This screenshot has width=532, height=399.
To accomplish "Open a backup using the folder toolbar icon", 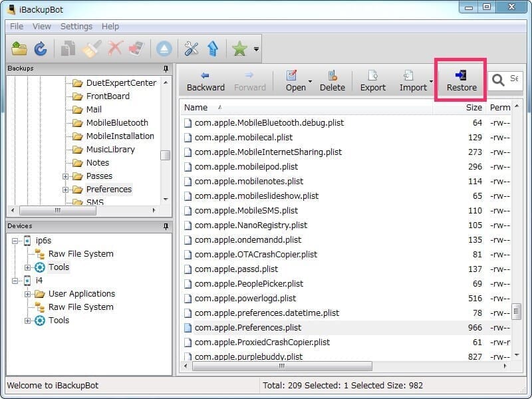I will click(x=18, y=48).
